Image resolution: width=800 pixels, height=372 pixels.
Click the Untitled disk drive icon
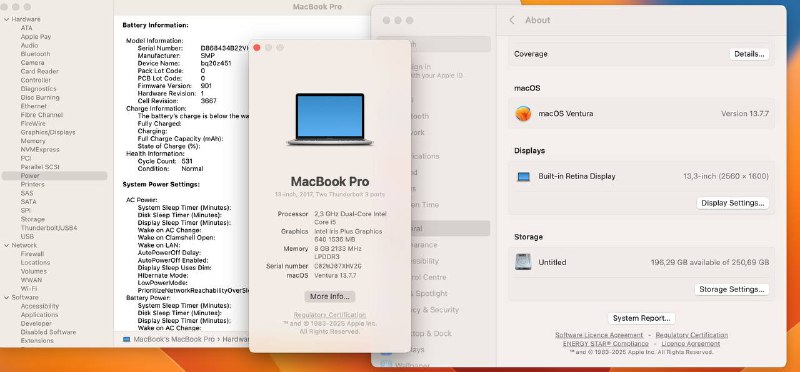tap(523, 262)
